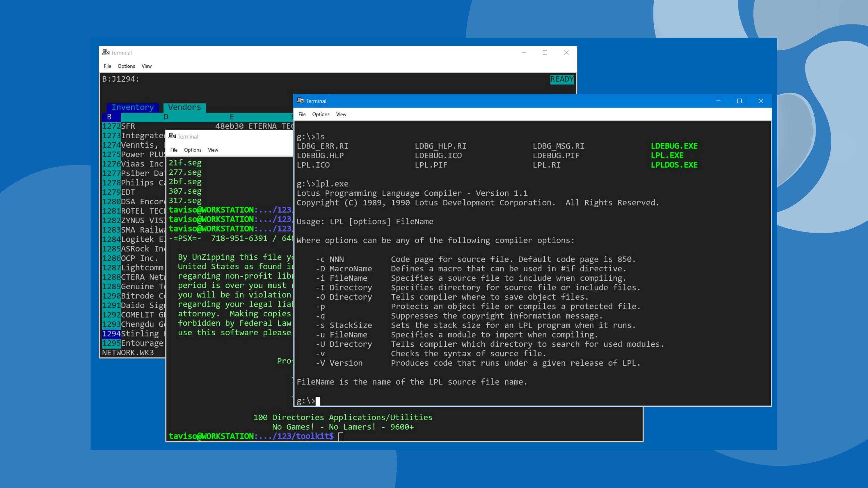Minimize the front Terminal window
The width and height of the screenshot is (868, 488).
(719, 101)
